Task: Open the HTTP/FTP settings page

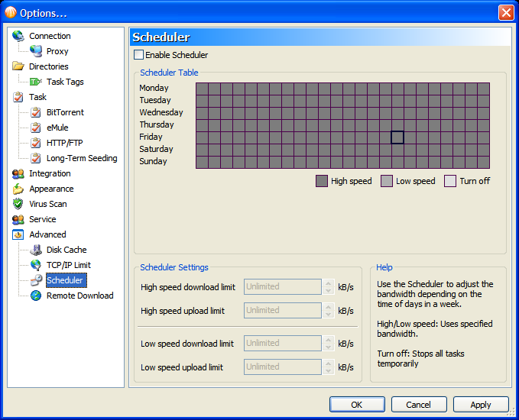Action: (x=64, y=143)
